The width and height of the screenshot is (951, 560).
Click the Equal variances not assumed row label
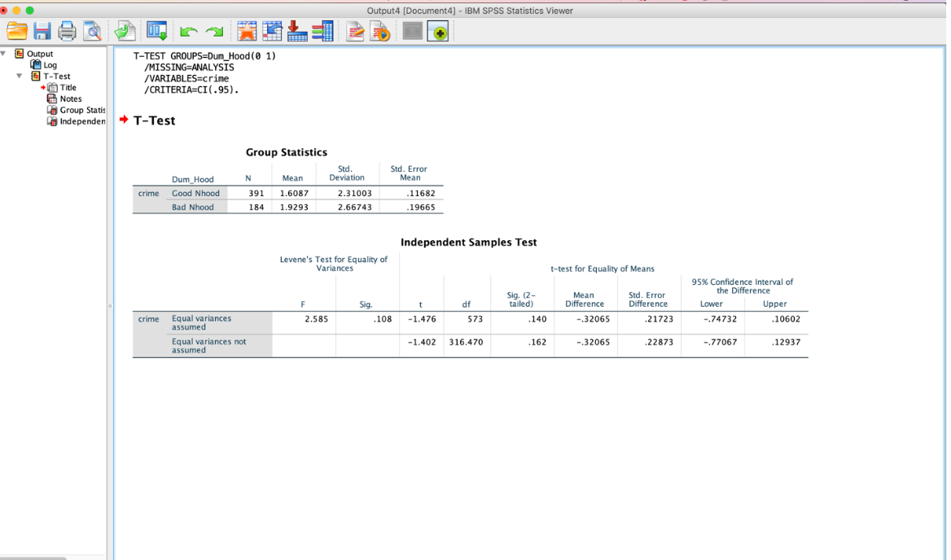tap(208, 345)
